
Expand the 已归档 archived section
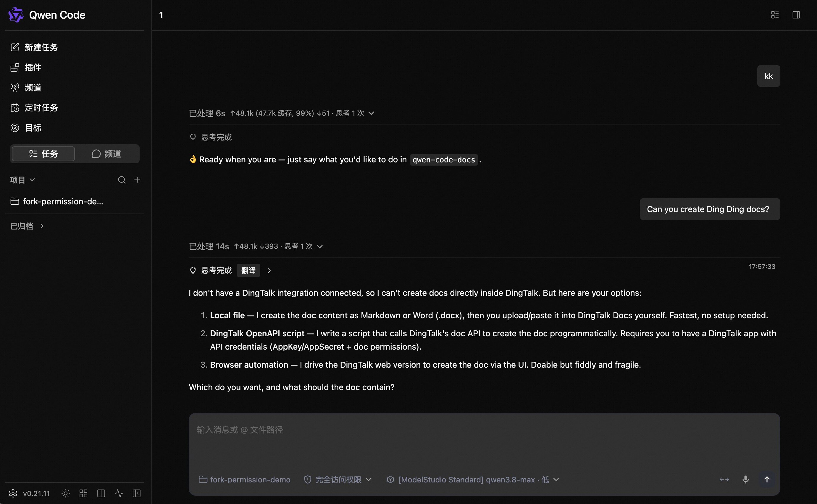click(27, 226)
